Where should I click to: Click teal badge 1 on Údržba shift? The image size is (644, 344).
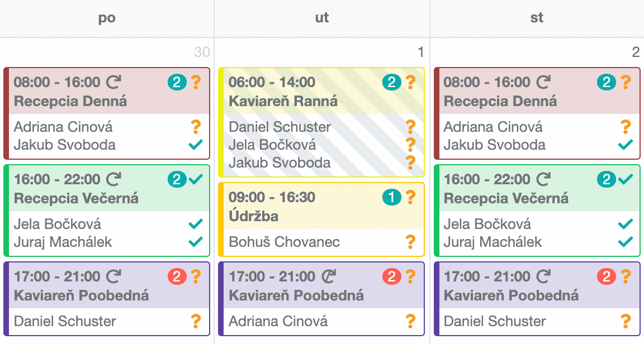click(392, 197)
